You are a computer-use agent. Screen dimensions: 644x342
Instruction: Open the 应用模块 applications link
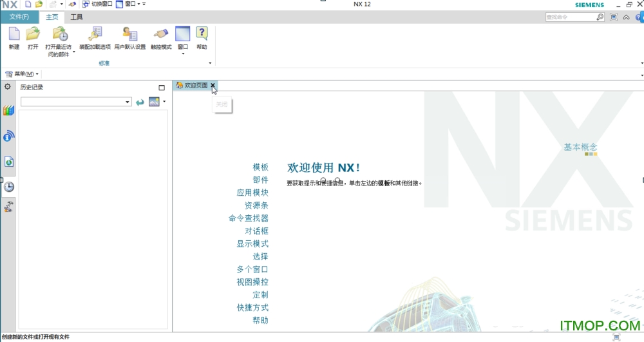(252, 193)
